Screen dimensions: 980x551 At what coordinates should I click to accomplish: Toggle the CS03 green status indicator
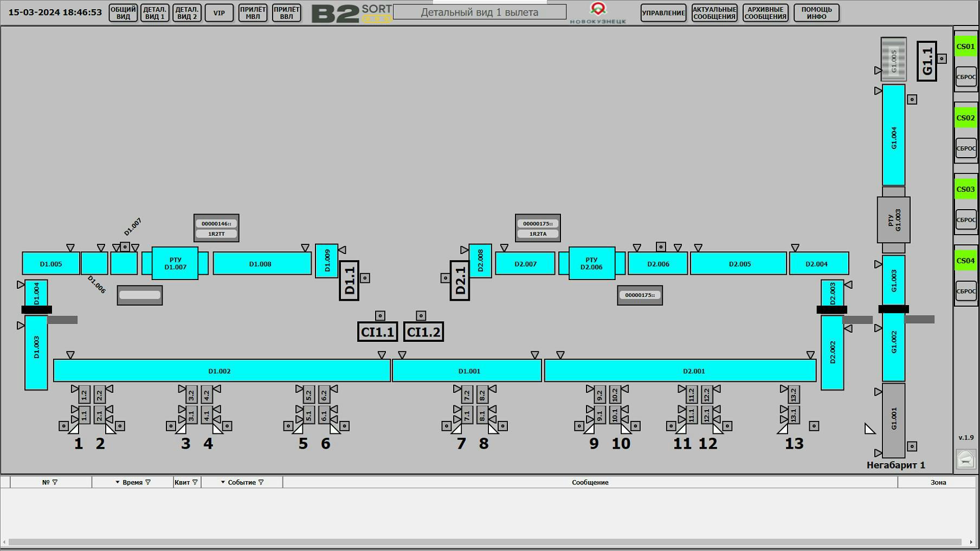click(x=965, y=189)
